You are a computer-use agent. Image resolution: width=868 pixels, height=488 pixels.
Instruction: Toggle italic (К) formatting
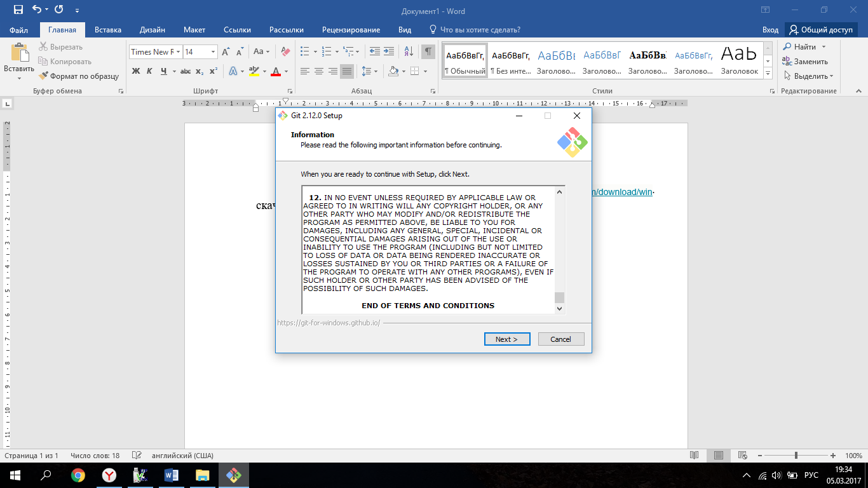[x=149, y=71]
